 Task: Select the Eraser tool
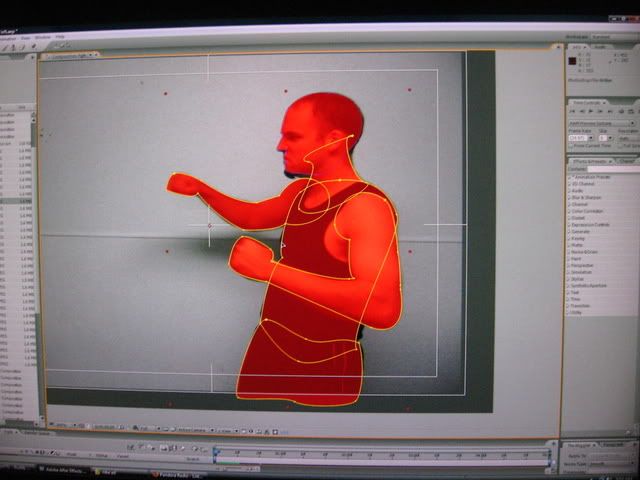coord(22,47)
